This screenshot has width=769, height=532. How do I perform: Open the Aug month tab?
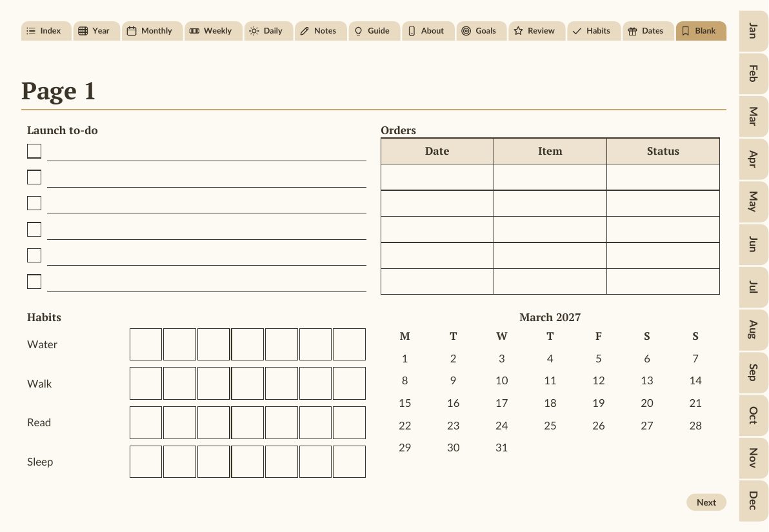(x=754, y=330)
